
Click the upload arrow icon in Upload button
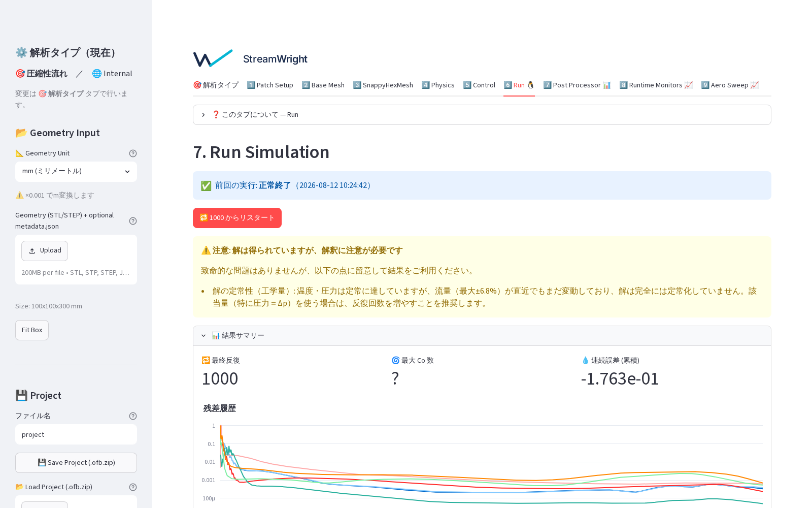(32, 251)
